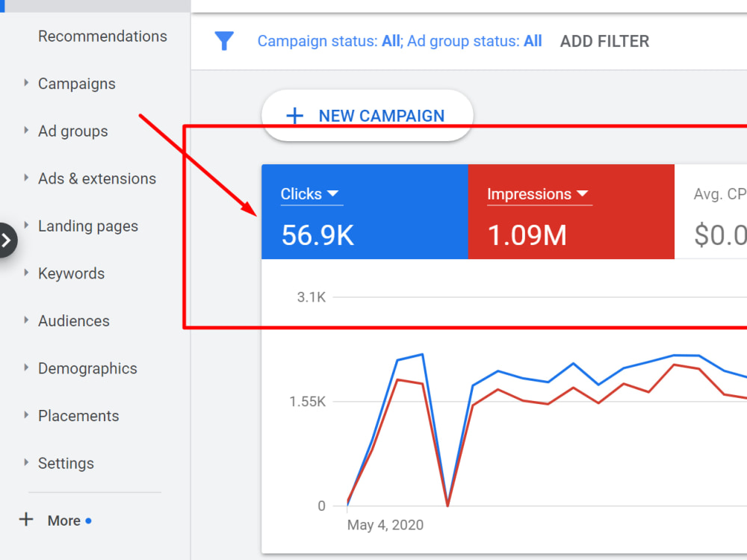The height and width of the screenshot is (560, 747).
Task: Open Landing pages in sidebar
Action: point(88,226)
